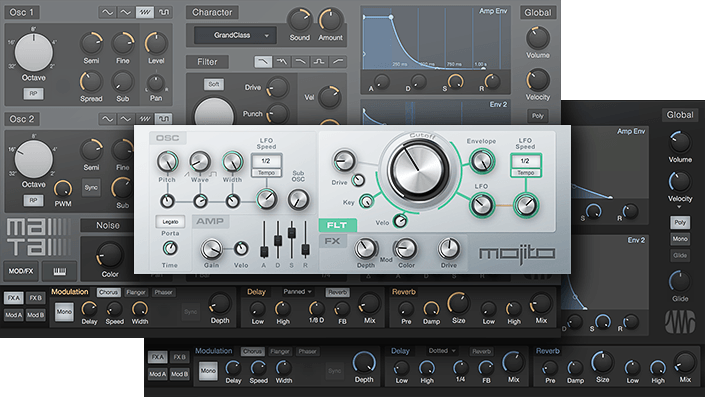This screenshot has width=705, height=397.
Task: Open Mojito OSC LFO Speed 1/2 value box
Action: point(266,161)
